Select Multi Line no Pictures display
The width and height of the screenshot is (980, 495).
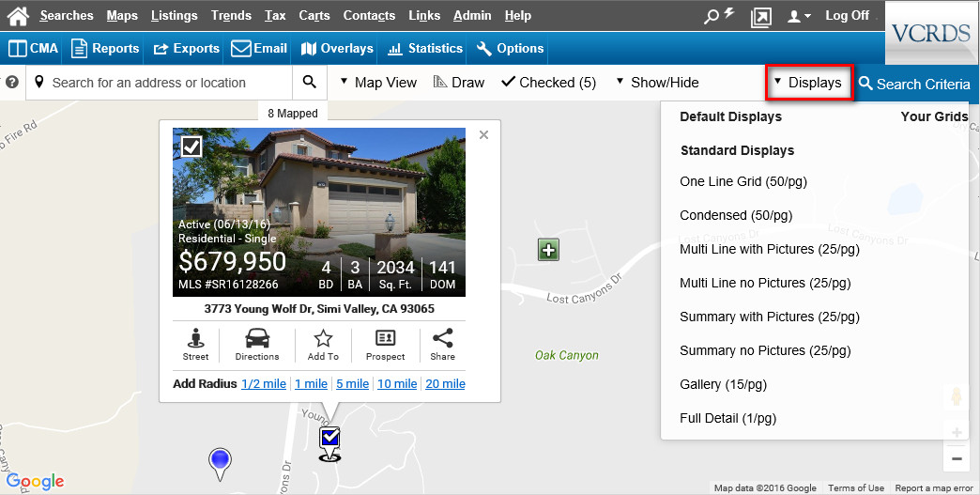click(765, 283)
